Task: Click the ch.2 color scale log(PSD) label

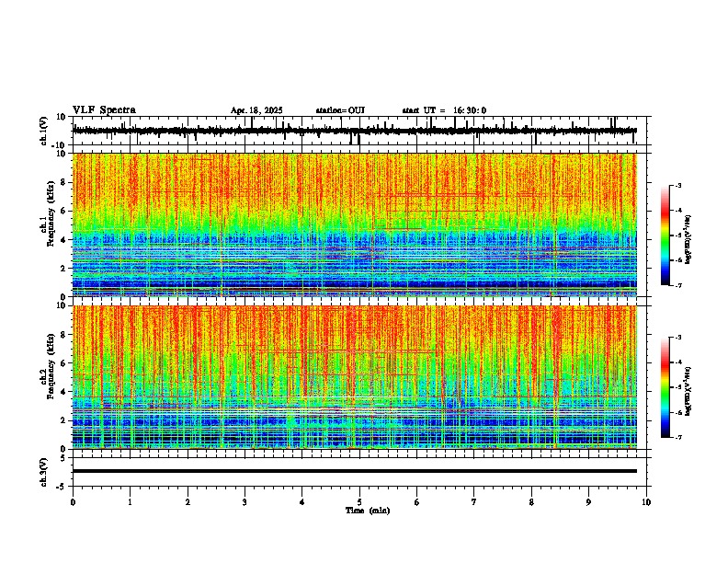Action: click(688, 391)
